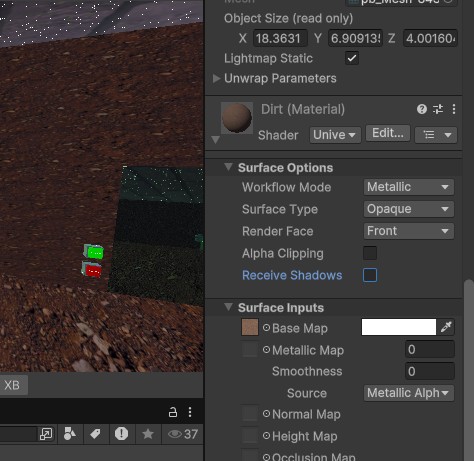Click the empty Height Map texture slot

tap(250, 435)
